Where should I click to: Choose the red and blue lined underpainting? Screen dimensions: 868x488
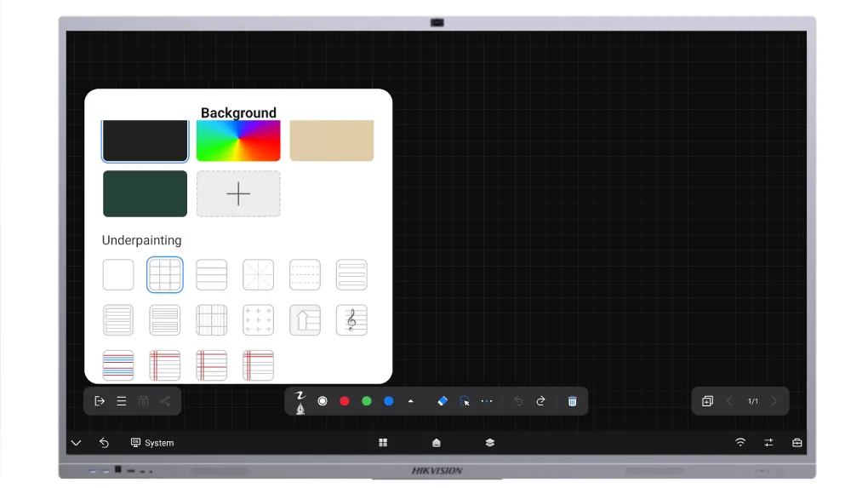(118, 365)
